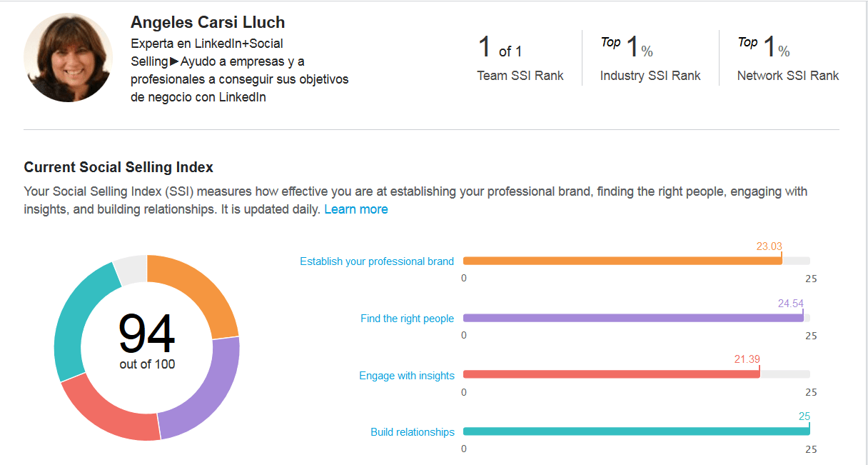Open Build relationships link

point(413,432)
